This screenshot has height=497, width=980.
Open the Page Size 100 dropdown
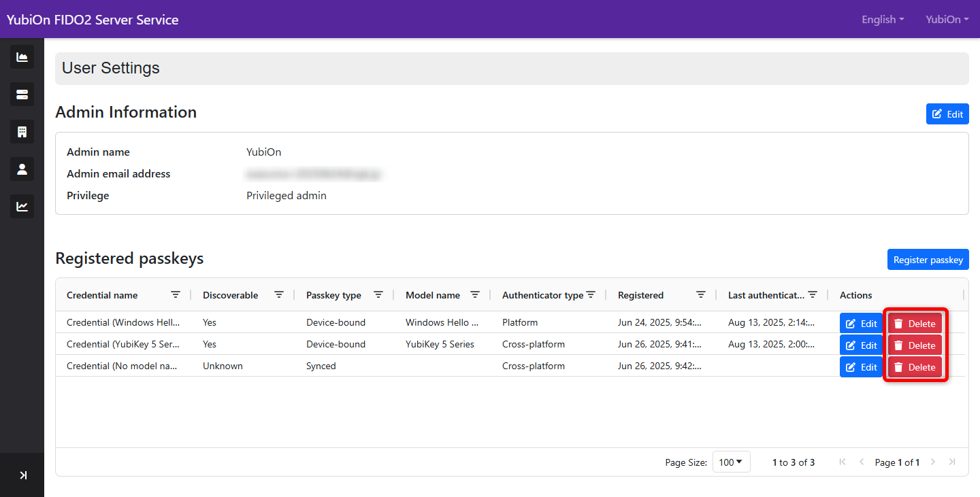tap(731, 462)
